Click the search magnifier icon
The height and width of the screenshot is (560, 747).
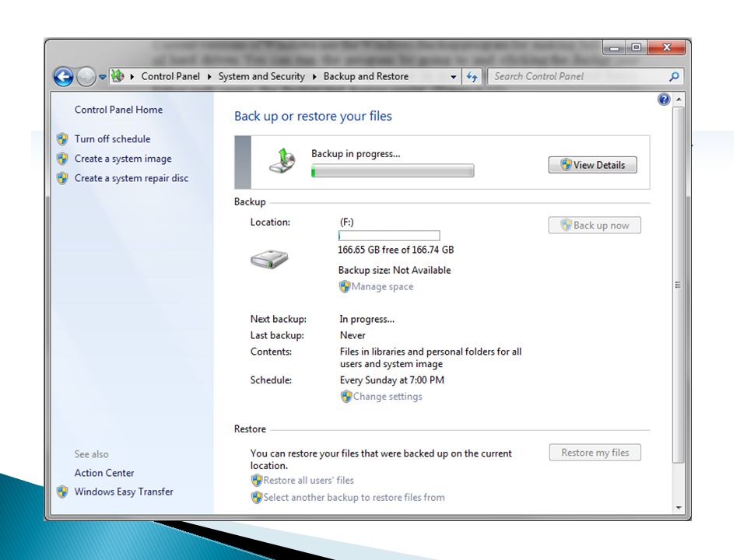click(674, 76)
